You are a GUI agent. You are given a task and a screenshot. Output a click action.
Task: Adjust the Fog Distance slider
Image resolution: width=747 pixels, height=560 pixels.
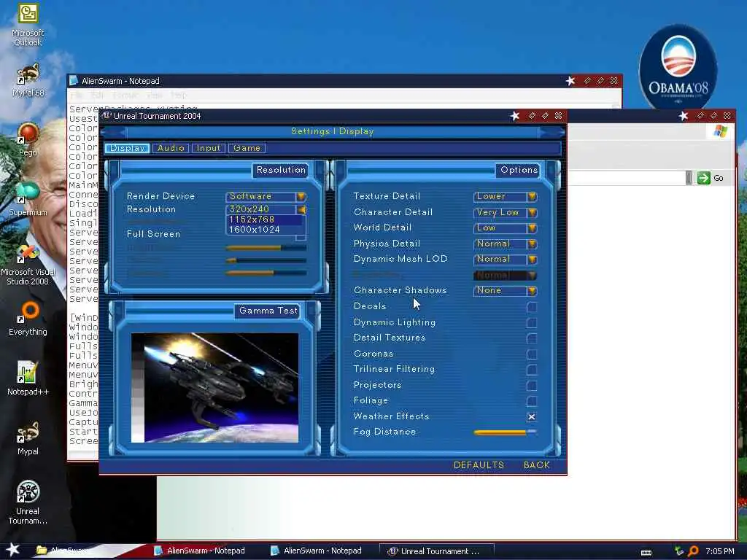[x=505, y=432]
